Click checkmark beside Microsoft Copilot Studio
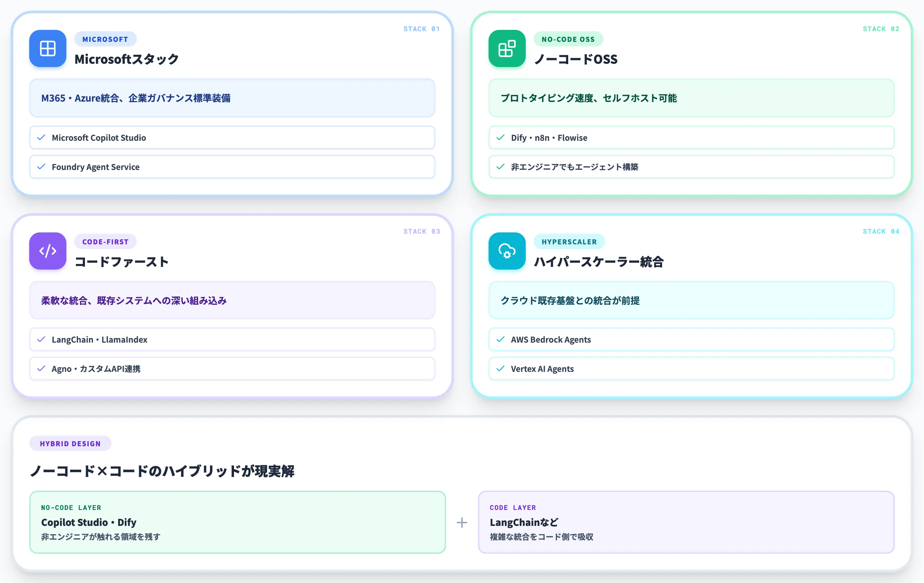This screenshot has width=924, height=583. [x=41, y=137]
